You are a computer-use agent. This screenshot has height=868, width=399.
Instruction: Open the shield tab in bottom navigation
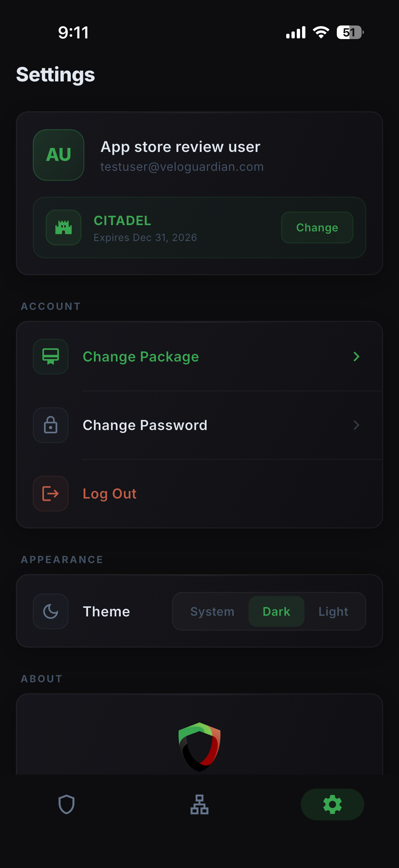pyautogui.click(x=66, y=804)
